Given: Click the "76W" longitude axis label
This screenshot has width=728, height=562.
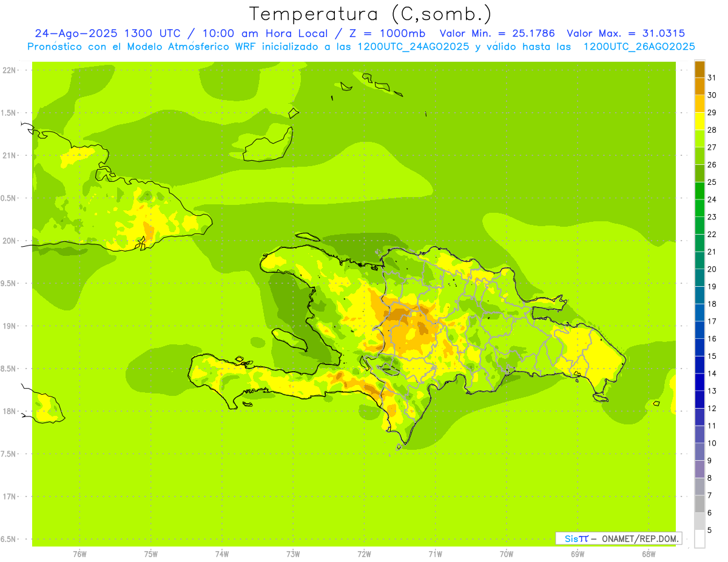Looking at the screenshot, I should [79, 554].
